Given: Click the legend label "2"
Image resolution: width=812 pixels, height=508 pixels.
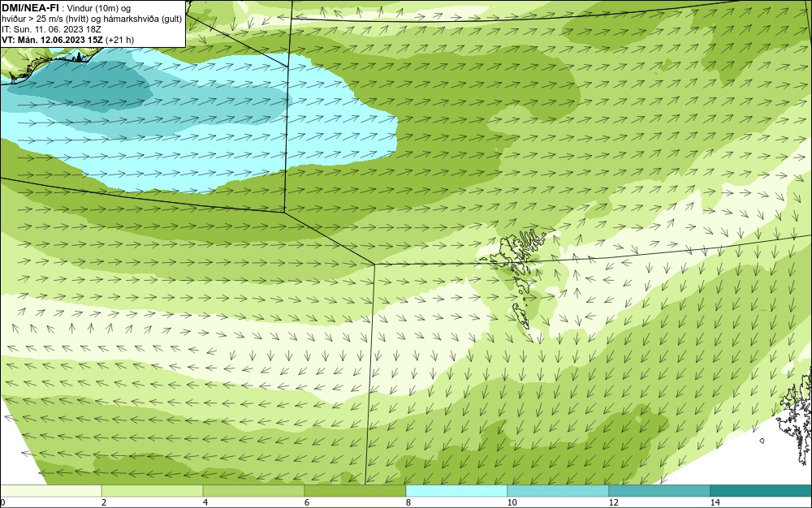Looking at the screenshot, I should [104, 502].
